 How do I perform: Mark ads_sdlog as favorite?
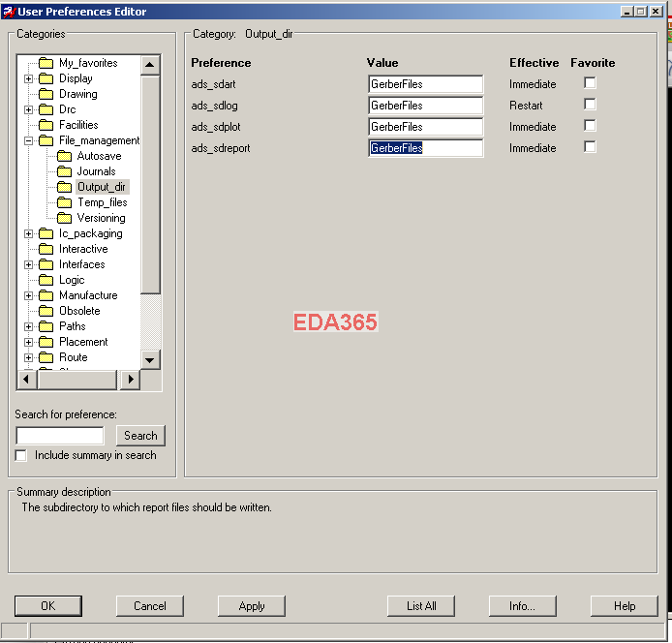pos(590,105)
